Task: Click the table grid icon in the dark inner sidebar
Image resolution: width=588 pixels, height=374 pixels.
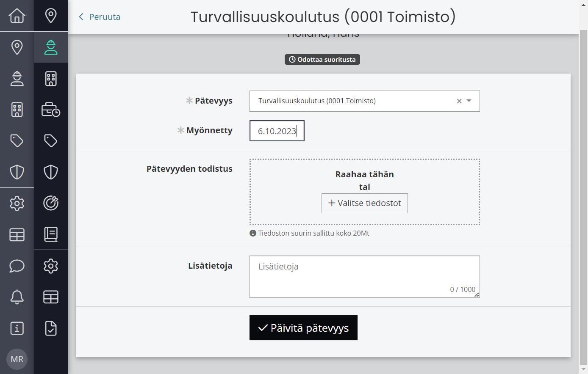Action: (51, 297)
